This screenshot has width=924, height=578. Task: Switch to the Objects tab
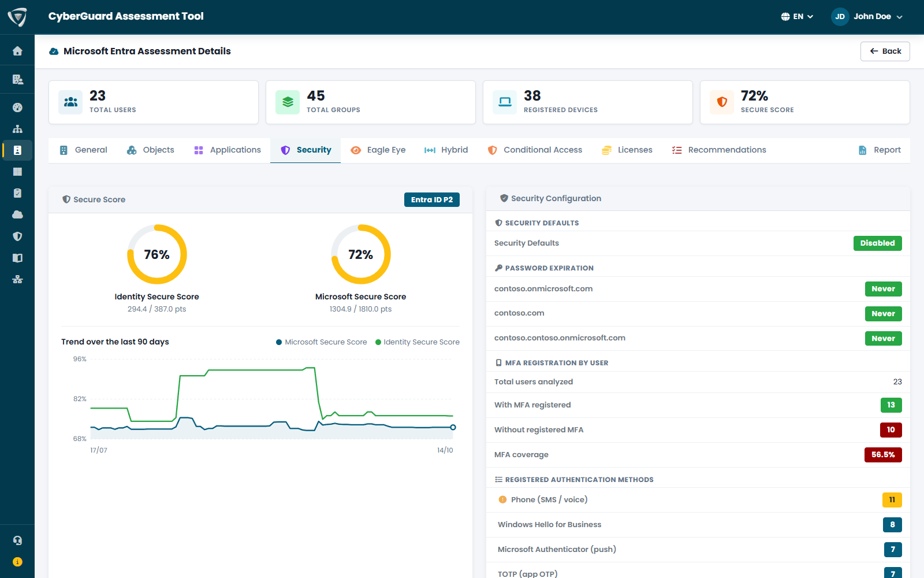point(150,150)
